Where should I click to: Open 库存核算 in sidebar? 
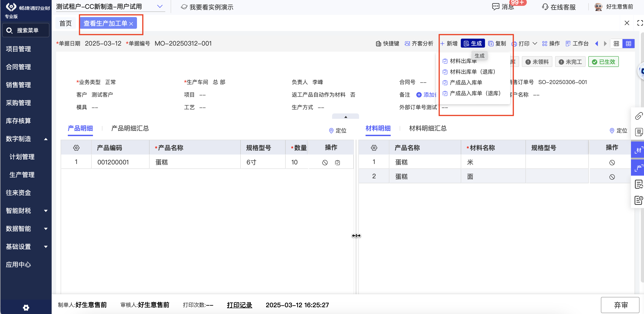pos(18,121)
